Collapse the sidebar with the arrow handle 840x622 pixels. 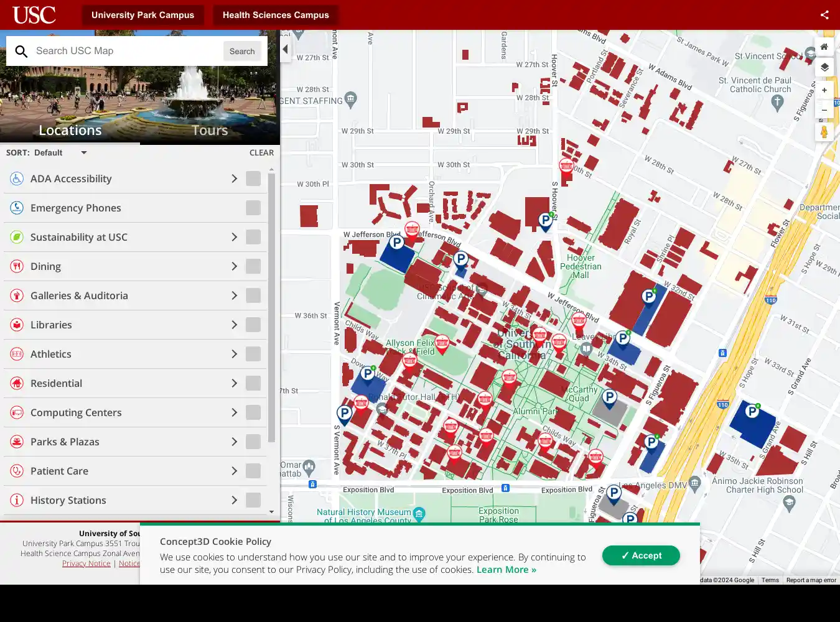click(x=285, y=49)
